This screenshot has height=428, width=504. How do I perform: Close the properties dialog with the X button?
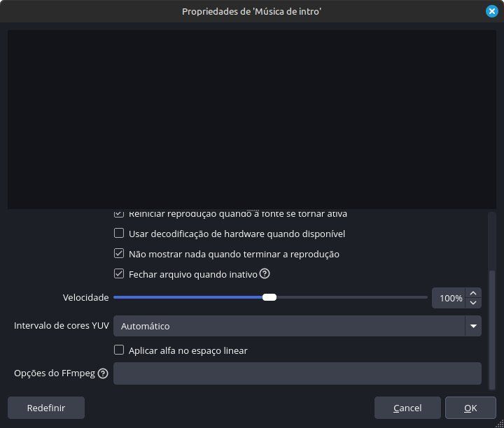(492, 12)
